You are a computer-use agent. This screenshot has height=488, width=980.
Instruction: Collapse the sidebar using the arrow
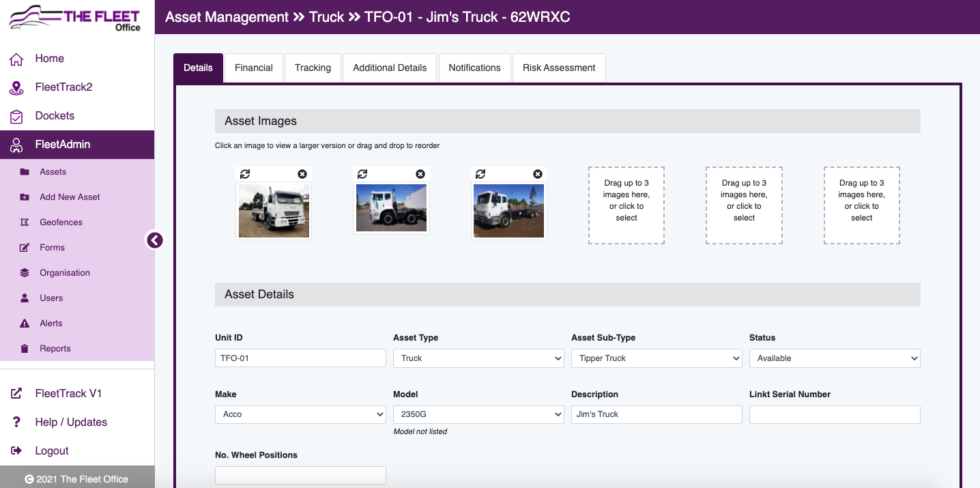coord(155,240)
